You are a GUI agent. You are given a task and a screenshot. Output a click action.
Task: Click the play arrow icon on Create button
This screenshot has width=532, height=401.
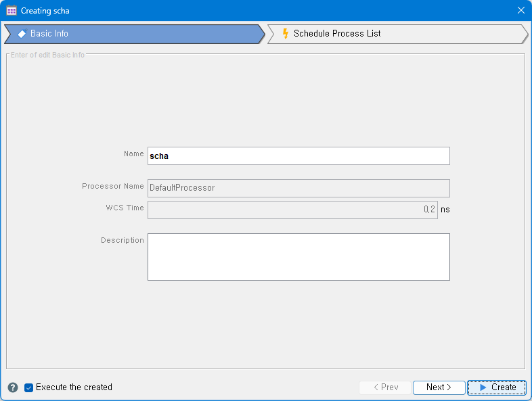click(x=483, y=387)
